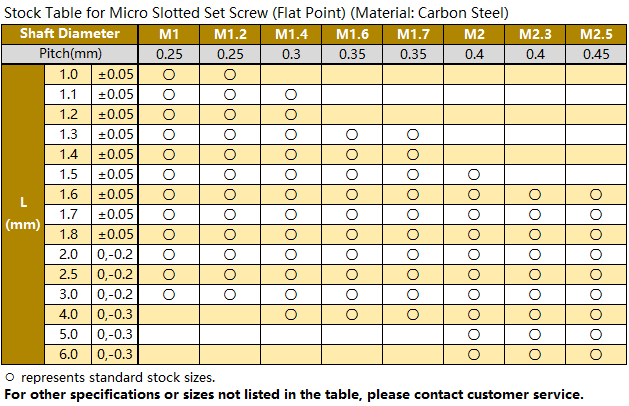Select the M1.7 stock circle at length 3.0
The height and width of the screenshot is (406, 629).
413,294
